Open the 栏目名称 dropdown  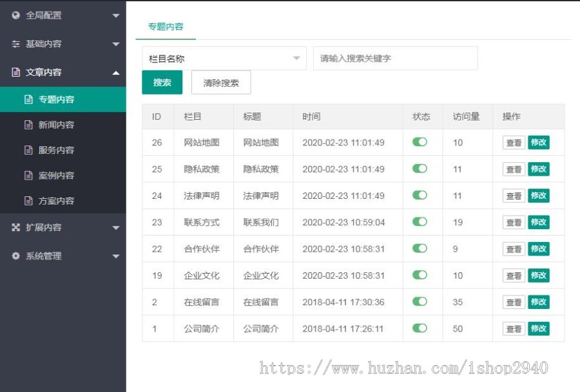[x=224, y=59]
